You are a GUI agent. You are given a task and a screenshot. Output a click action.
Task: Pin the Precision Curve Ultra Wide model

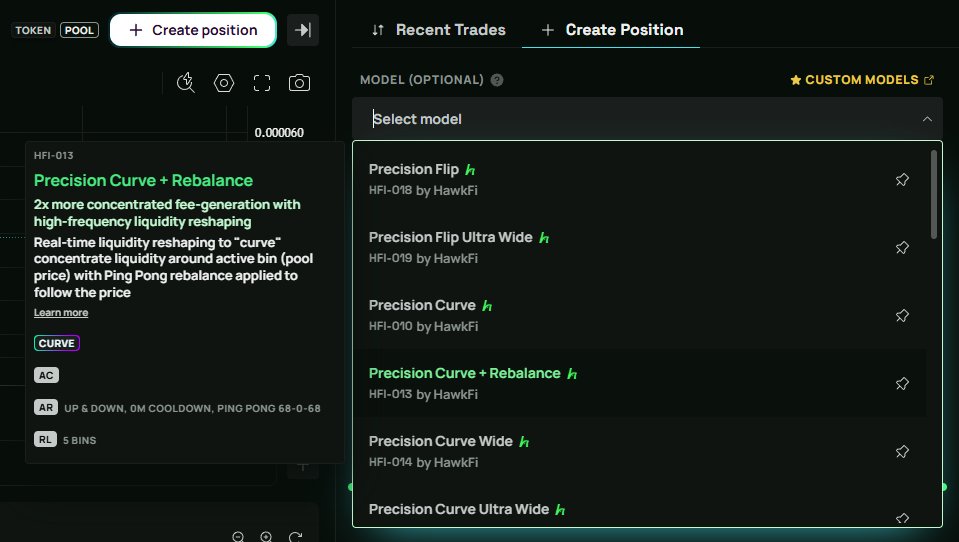[x=902, y=518]
